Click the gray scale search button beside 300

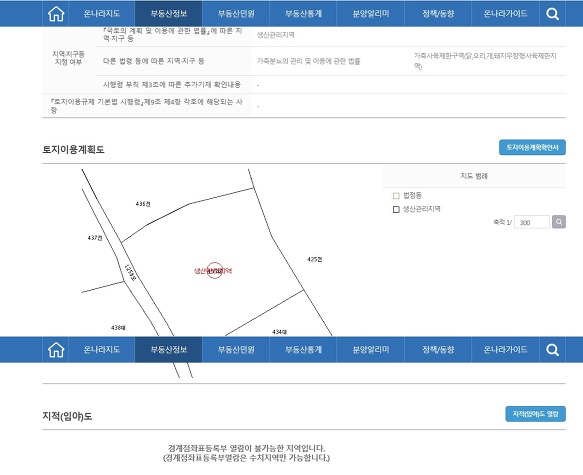click(x=559, y=222)
